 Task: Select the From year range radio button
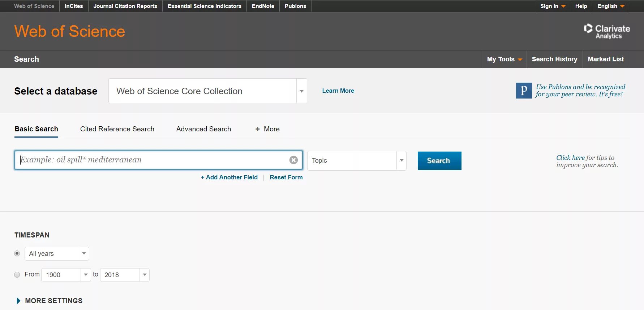point(17,275)
